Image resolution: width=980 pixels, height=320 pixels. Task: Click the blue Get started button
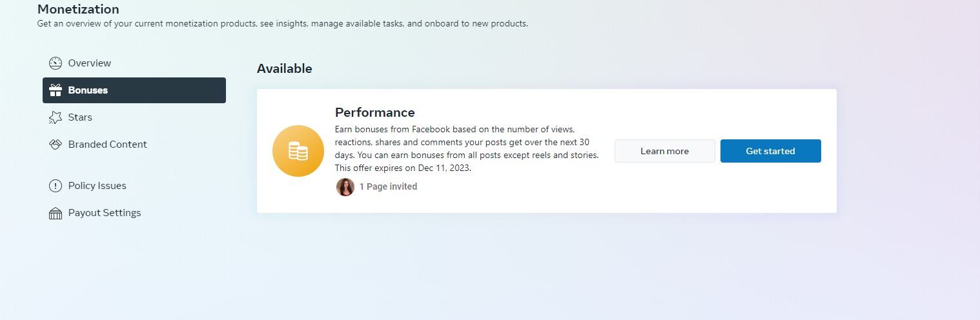pos(771,151)
